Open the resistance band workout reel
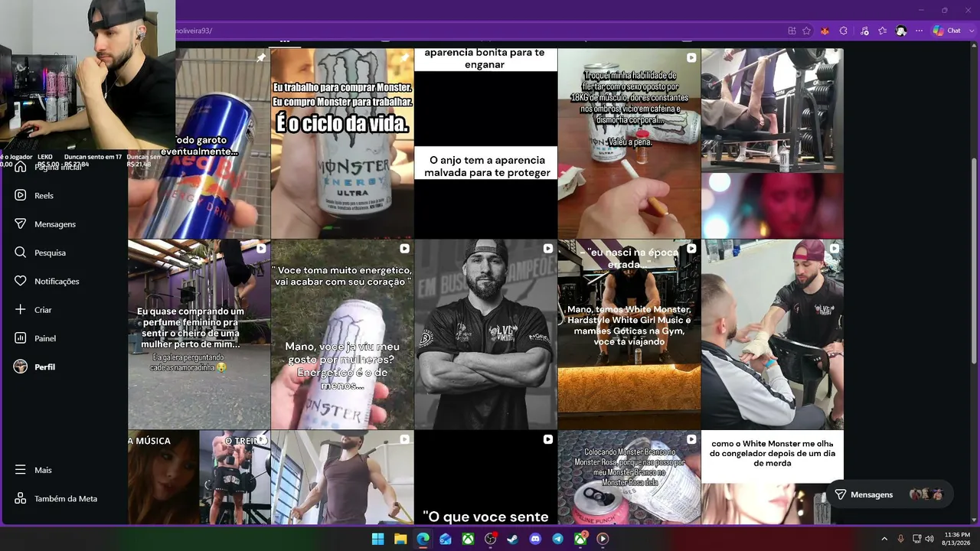The height and width of the screenshot is (551, 980). pos(342,478)
